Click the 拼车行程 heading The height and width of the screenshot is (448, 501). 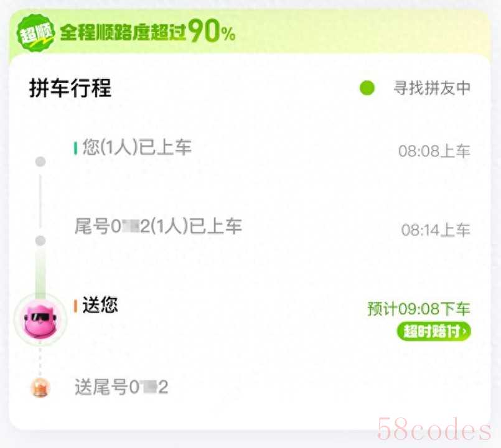click(x=70, y=88)
